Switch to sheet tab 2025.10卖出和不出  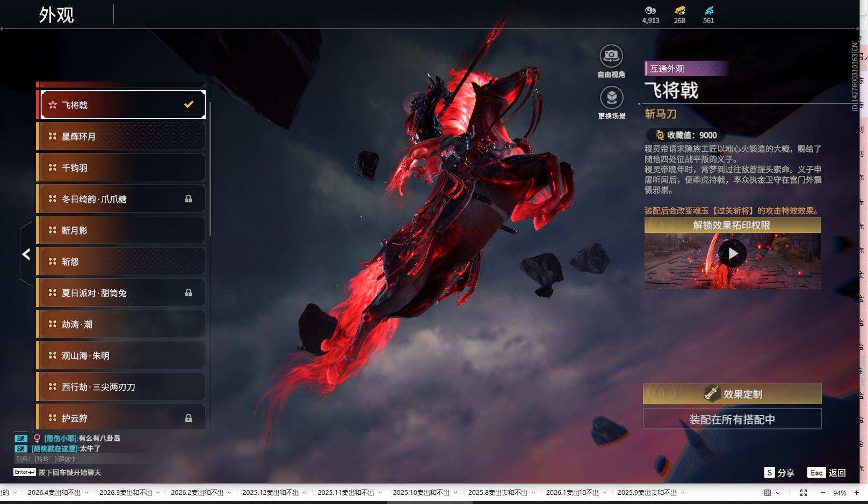pos(421,493)
